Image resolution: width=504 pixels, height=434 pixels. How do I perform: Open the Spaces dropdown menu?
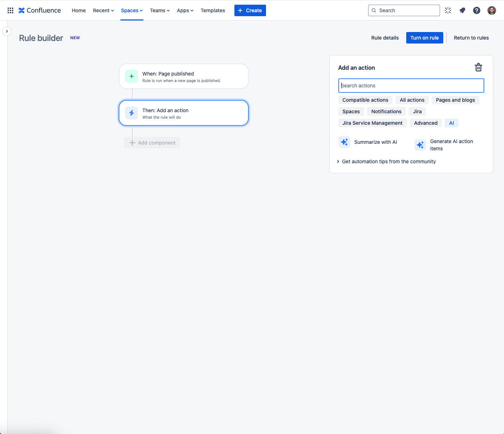pyautogui.click(x=132, y=10)
